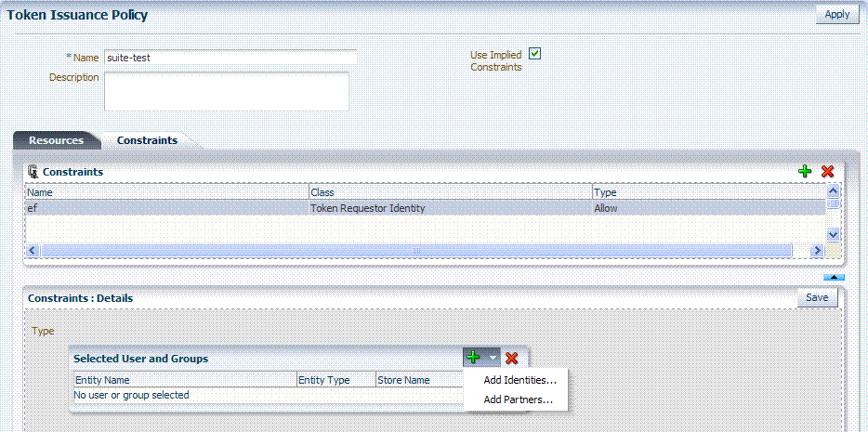Delete selected constraint with red X
The image size is (868, 432).
tap(828, 172)
